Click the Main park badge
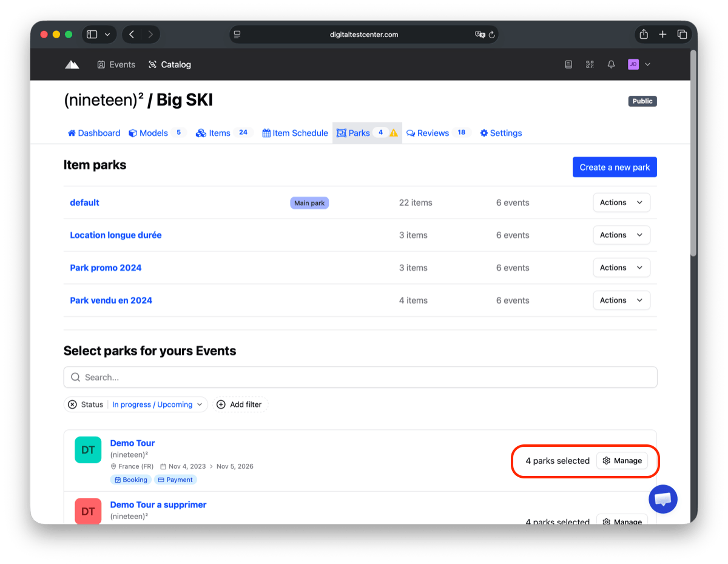Viewport: 728px width, 564px height. 309,203
